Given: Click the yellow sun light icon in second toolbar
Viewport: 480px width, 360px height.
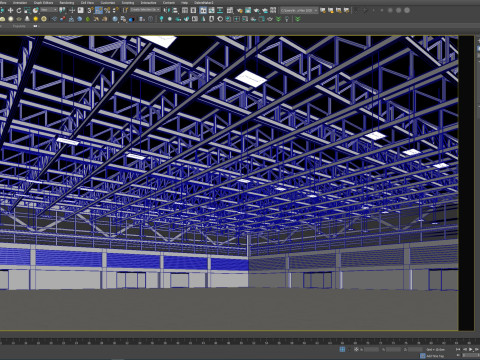Looking at the screenshot, I should (36, 19).
